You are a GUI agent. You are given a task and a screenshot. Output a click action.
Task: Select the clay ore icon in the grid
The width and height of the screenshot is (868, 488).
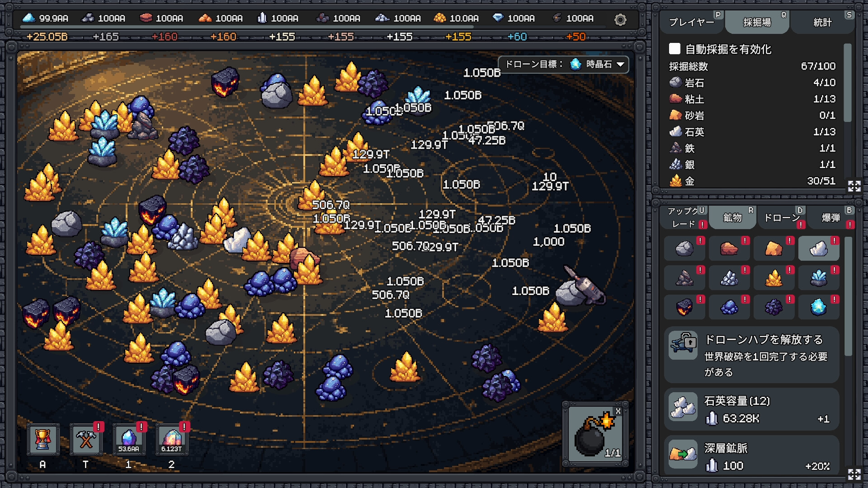coord(729,249)
